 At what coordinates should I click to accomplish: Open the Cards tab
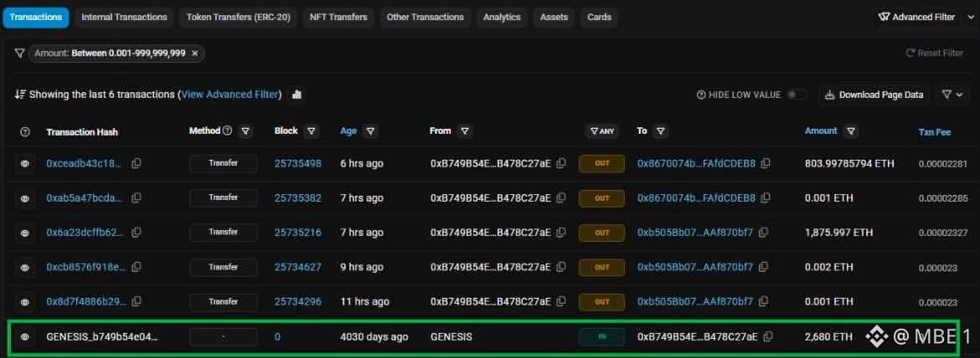(x=600, y=17)
